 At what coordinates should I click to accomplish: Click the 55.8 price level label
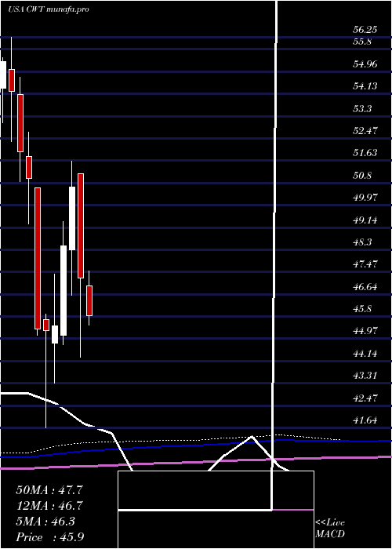pos(362,42)
